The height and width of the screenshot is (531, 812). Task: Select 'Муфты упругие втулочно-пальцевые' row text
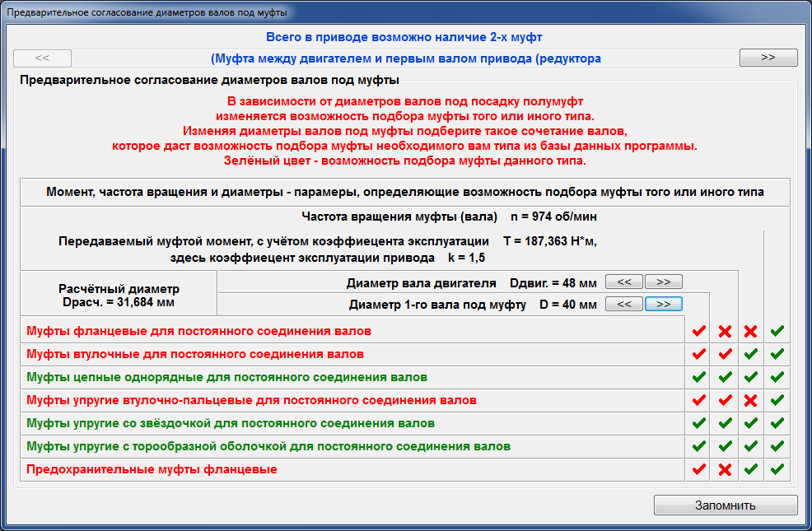click(x=252, y=401)
